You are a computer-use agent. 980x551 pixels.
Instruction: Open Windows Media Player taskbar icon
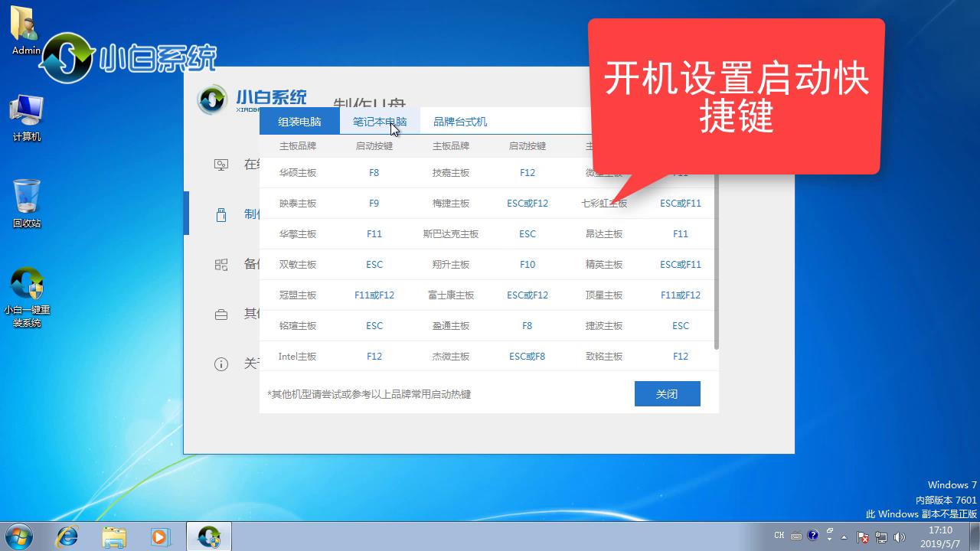159,536
